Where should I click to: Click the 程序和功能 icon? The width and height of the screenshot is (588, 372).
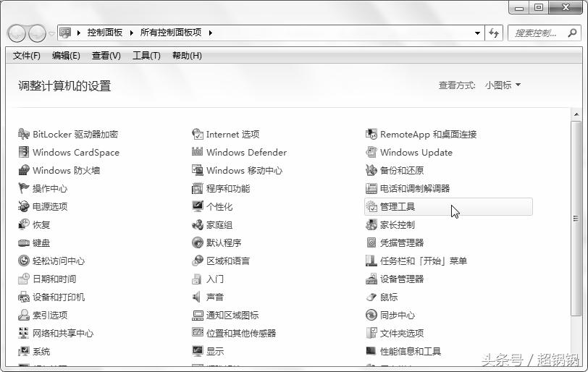point(197,188)
